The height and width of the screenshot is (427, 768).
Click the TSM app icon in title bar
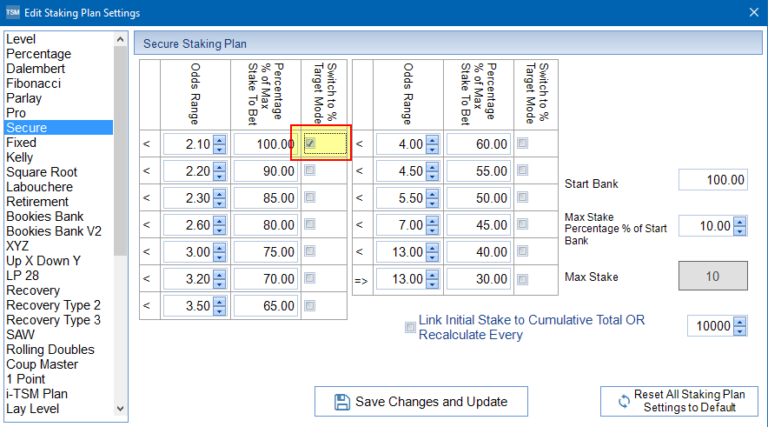coord(12,12)
